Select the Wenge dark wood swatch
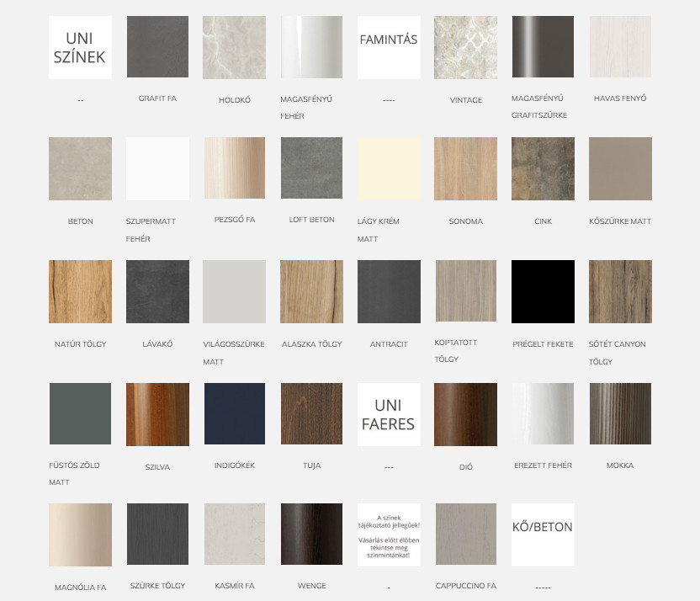 (x=311, y=535)
